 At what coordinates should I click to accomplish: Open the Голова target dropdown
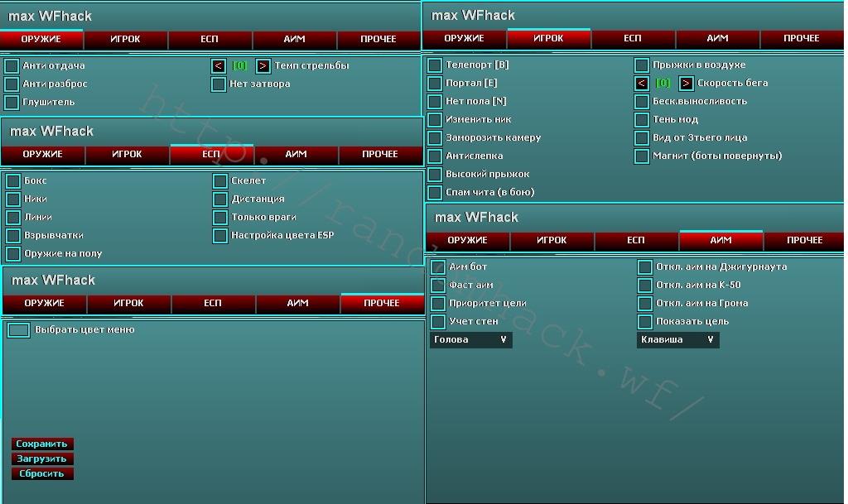click(x=471, y=340)
